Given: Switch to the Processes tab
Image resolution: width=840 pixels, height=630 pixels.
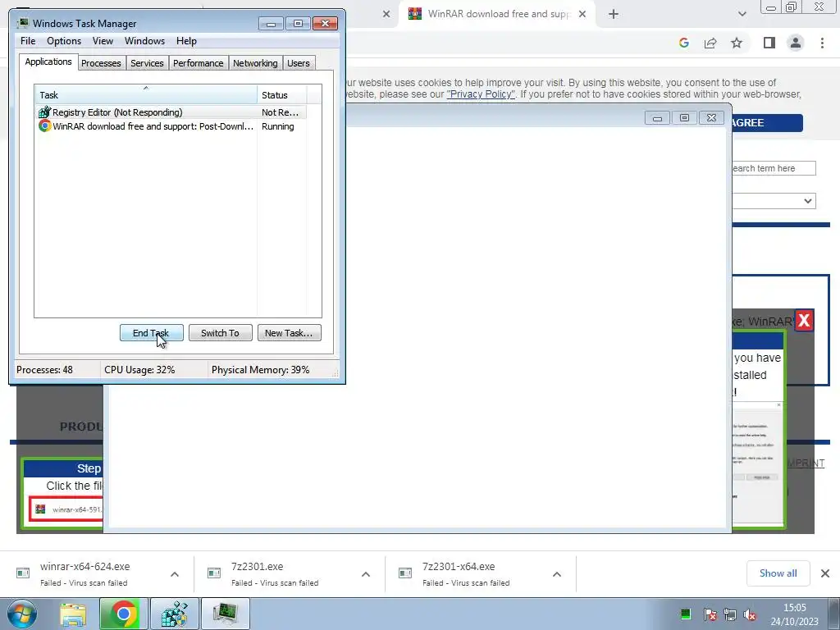Looking at the screenshot, I should coord(101,63).
